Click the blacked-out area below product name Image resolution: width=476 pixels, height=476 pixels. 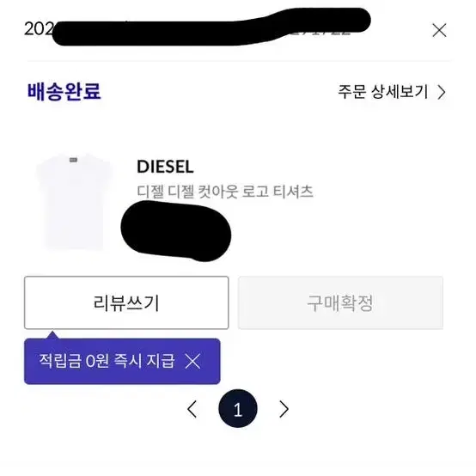pos(176,231)
